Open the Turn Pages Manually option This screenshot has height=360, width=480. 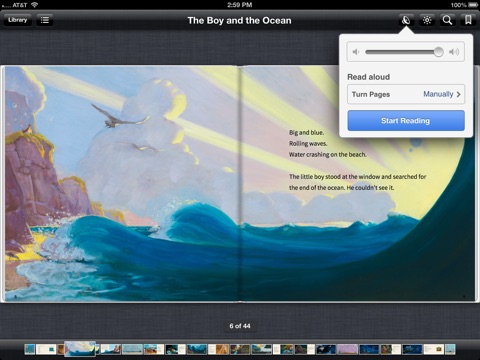point(406,94)
